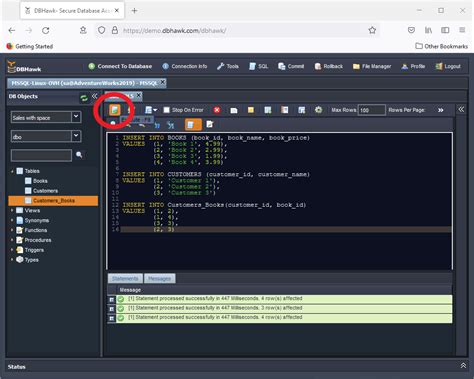
Task: Run the query with the Execute icon
Action: coord(115,110)
